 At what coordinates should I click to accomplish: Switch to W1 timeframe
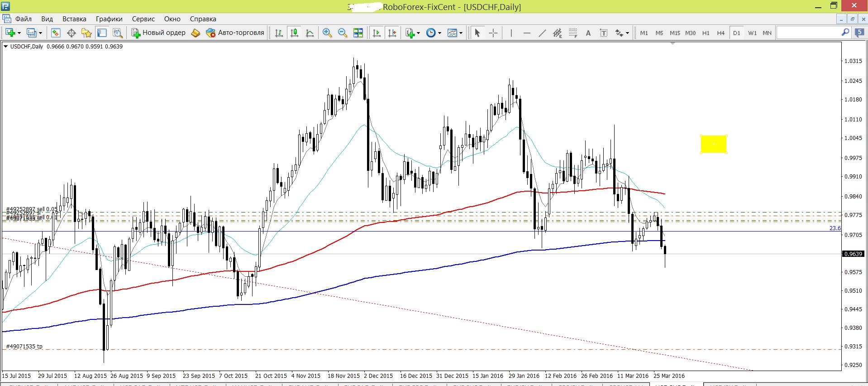point(752,33)
